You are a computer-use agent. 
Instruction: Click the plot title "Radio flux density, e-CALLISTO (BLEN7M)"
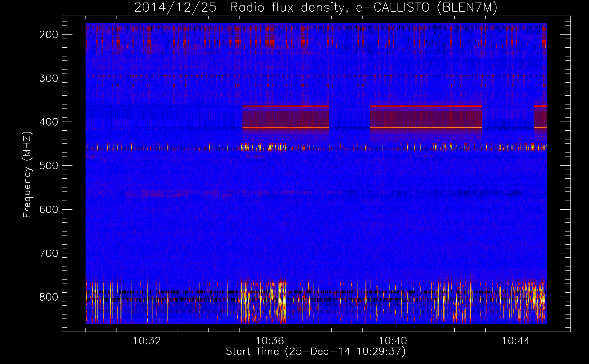363,8
